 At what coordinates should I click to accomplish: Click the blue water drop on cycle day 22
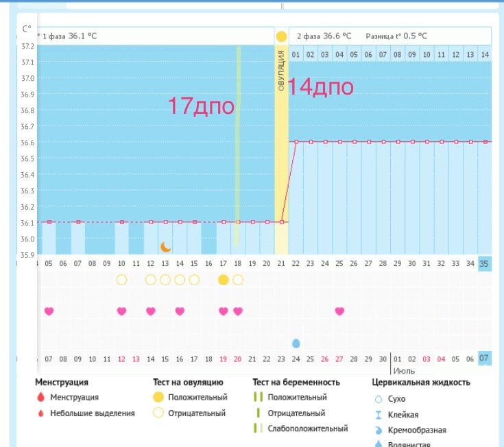click(296, 343)
